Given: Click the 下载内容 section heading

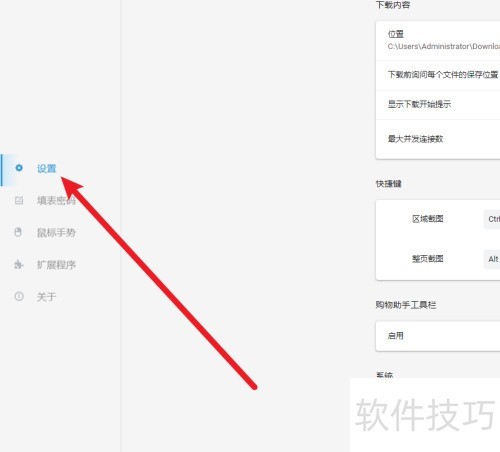Looking at the screenshot, I should 393,5.
